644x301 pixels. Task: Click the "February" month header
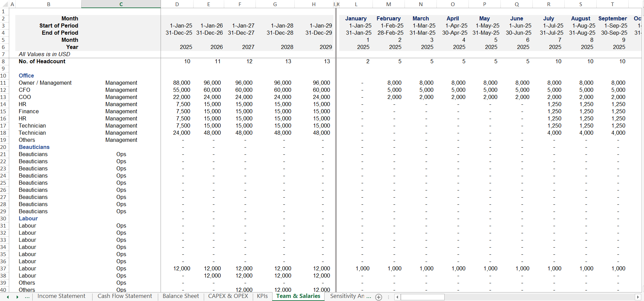point(389,19)
